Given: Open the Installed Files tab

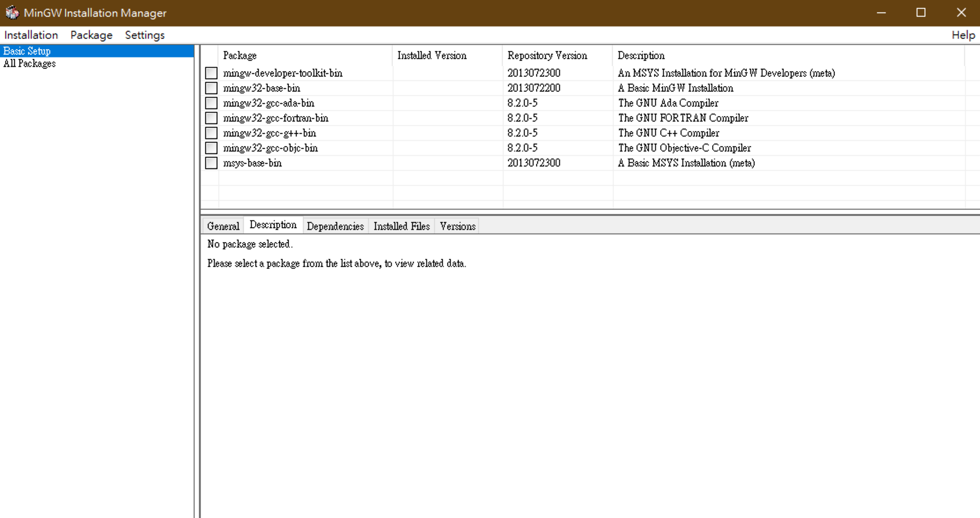Looking at the screenshot, I should tap(401, 226).
